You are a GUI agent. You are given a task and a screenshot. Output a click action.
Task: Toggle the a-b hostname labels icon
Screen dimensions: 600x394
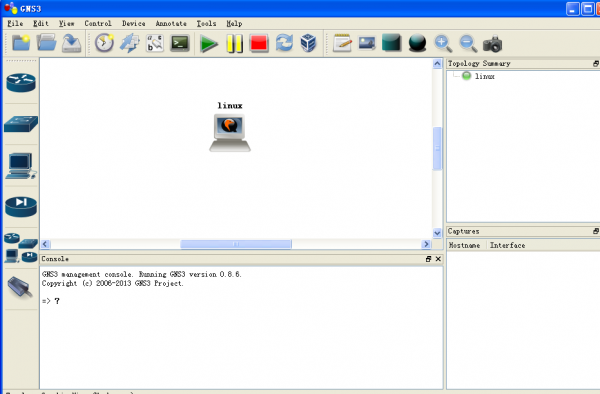tap(155, 43)
